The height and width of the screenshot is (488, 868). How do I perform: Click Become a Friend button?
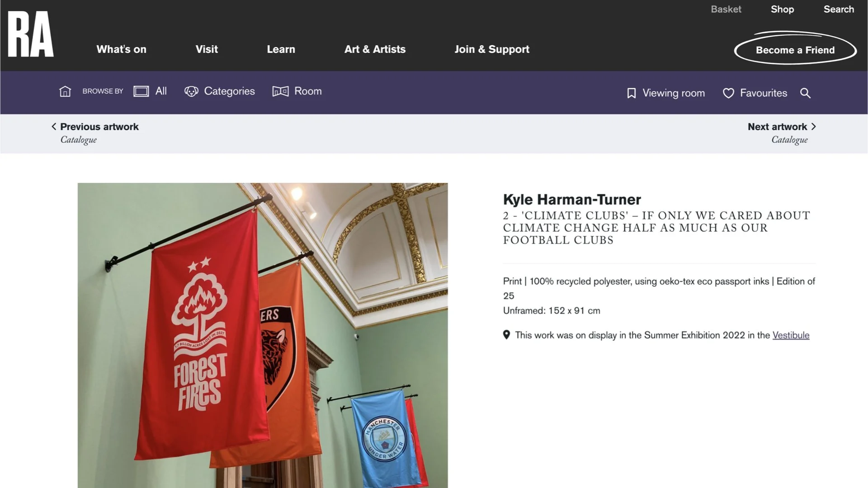point(795,49)
